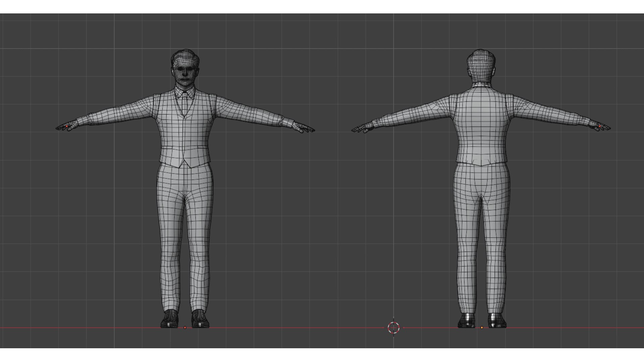Select the orange origin dot between back-view shoes

point(482,327)
